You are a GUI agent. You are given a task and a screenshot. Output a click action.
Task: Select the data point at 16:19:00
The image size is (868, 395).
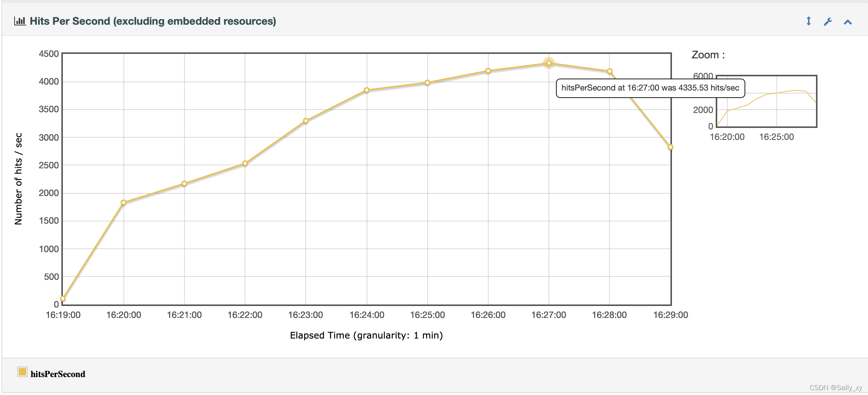[63, 298]
